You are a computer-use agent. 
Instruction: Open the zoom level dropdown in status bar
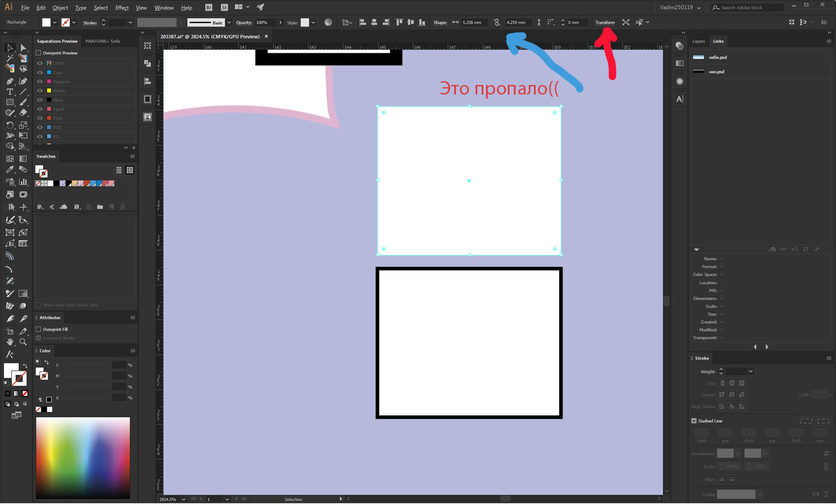pyautogui.click(x=183, y=499)
